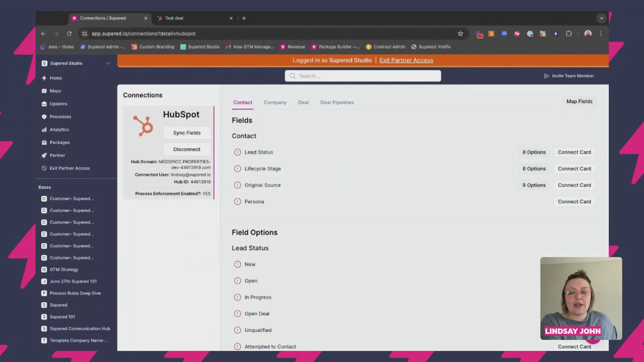This screenshot has height=362, width=644.
Task: Bookmark this page with the star
Action: click(x=460, y=34)
